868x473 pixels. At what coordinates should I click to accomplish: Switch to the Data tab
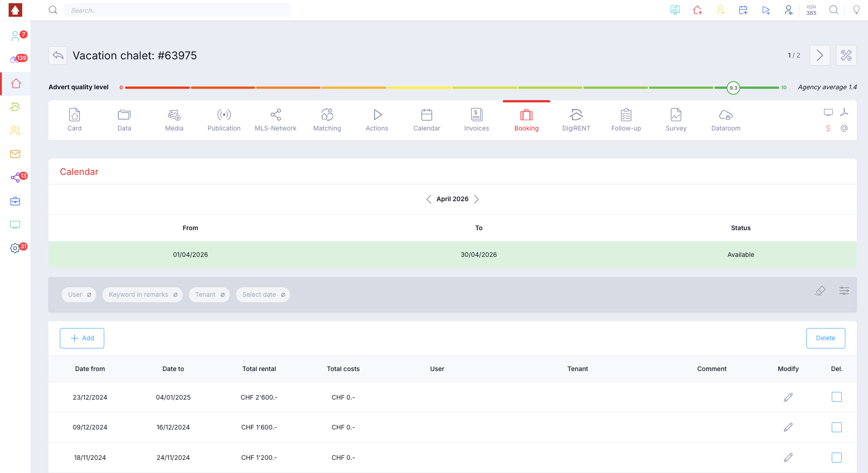pos(124,120)
